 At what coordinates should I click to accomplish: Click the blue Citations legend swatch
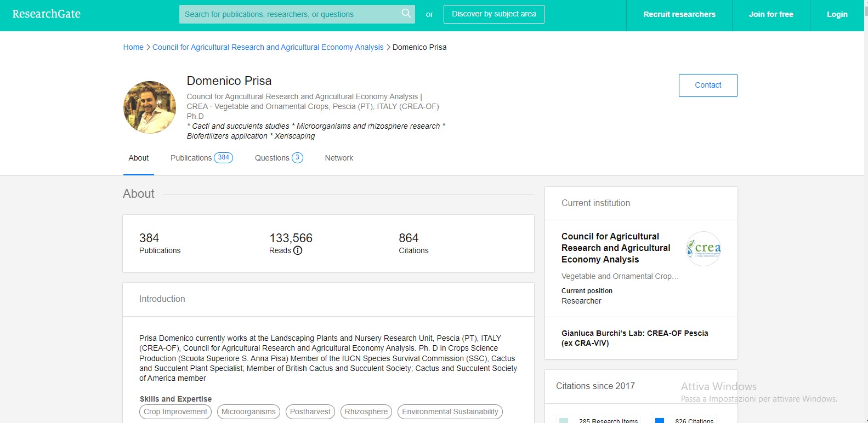point(660,420)
